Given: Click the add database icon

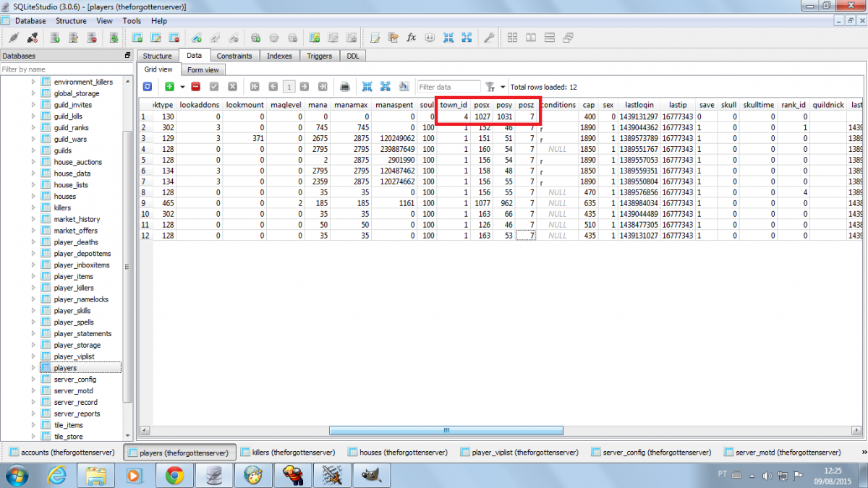Looking at the screenshot, I should point(55,38).
